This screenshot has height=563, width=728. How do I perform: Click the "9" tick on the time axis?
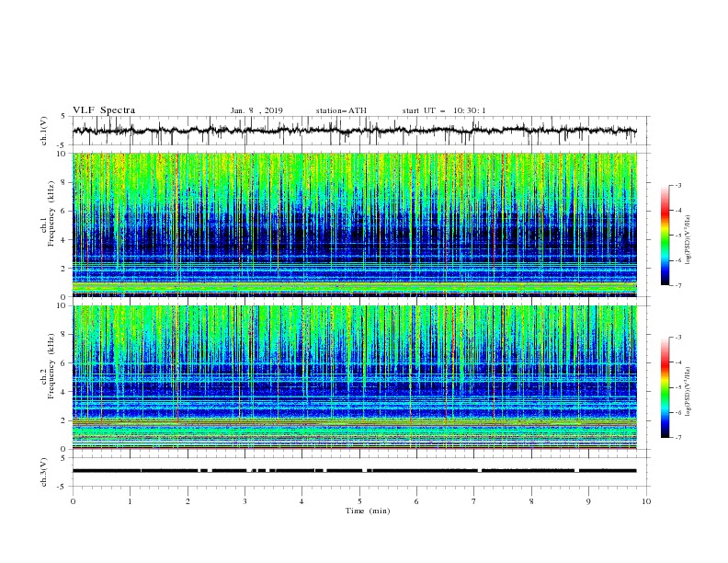[x=588, y=501]
